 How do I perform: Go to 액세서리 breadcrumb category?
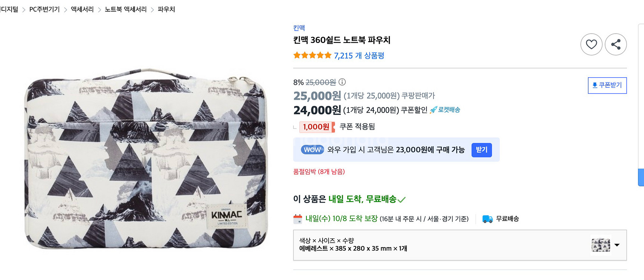pos(82,9)
